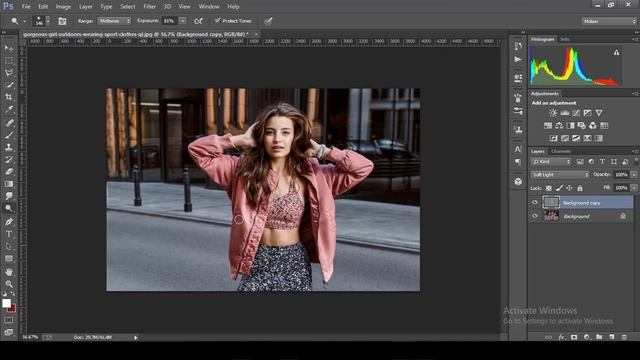This screenshot has width=640, height=360.
Task: Open the File menu
Action: pyautogui.click(x=26, y=7)
